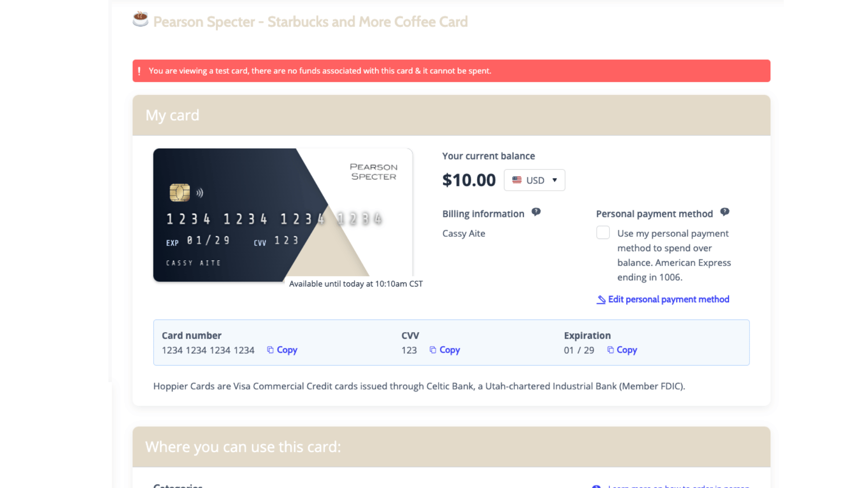Screen dimensions: 868x488
Task: Click the My card section header
Action: [x=172, y=115]
